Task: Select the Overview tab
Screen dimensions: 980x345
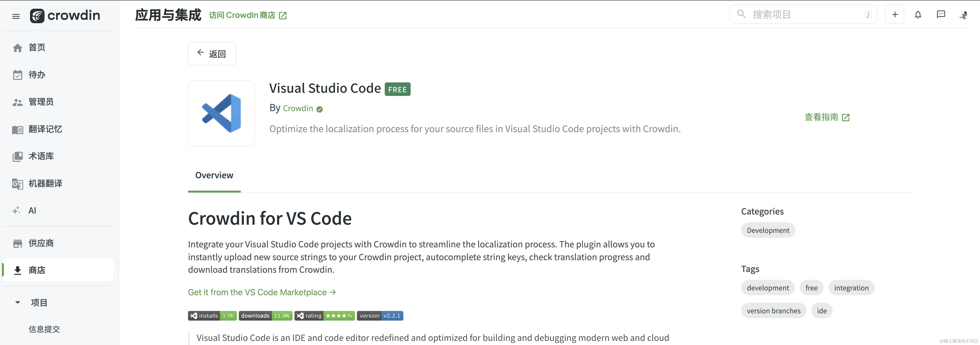Action: tap(214, 175)
